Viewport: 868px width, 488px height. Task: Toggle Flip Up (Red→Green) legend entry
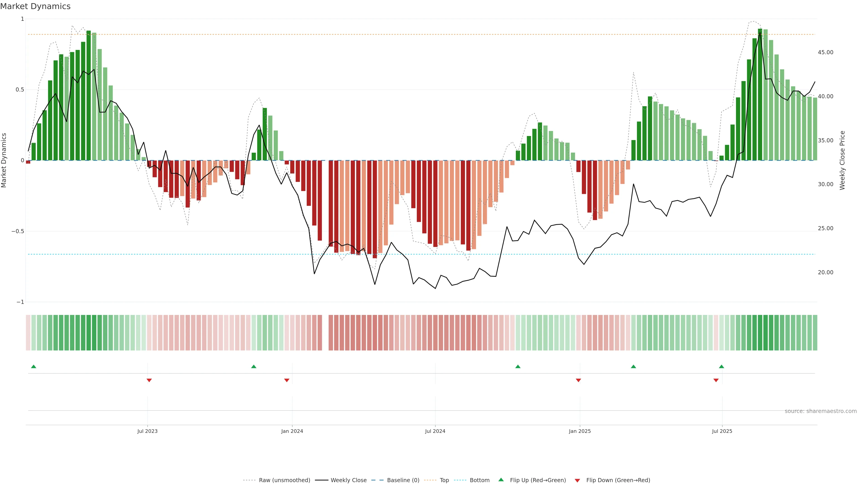pyautogui.click(x=538, y=480)
